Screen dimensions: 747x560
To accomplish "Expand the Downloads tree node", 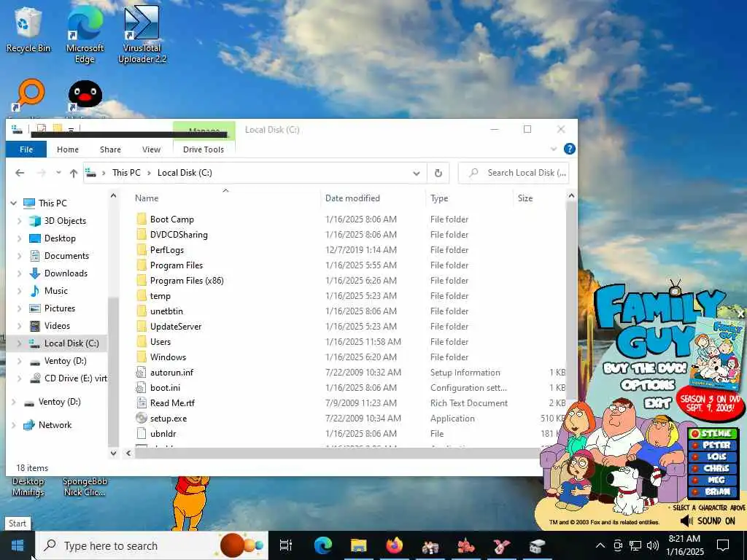I will (x=20, y=274).
